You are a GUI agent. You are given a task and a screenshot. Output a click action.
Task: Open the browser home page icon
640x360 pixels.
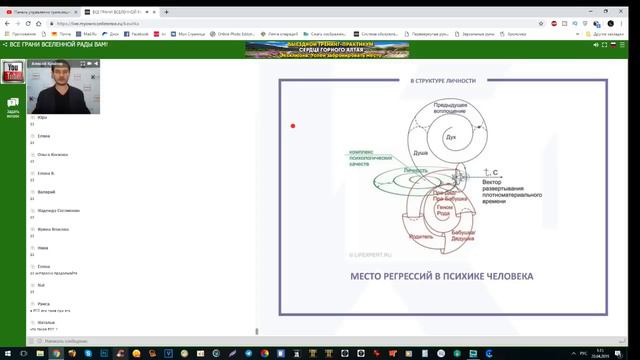[x=39, y=24]
